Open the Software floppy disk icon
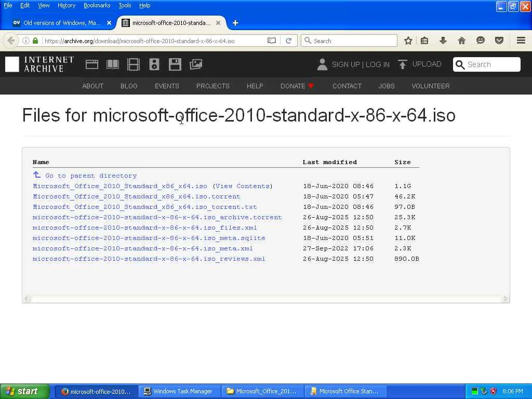 175,64
